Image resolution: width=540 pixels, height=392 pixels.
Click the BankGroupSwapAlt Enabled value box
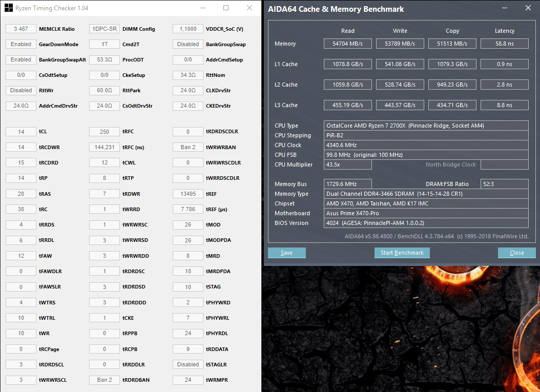(x=21, y=59)
